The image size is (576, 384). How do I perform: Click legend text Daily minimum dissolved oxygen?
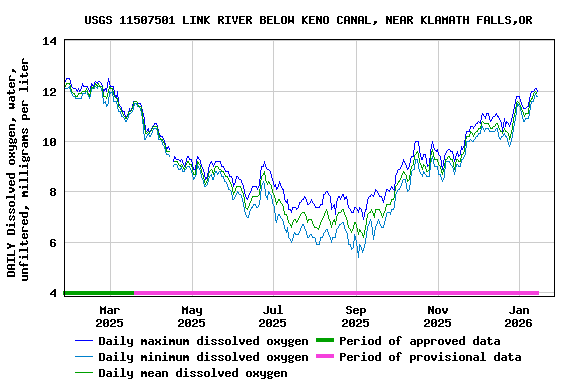(x=203, y=357)
